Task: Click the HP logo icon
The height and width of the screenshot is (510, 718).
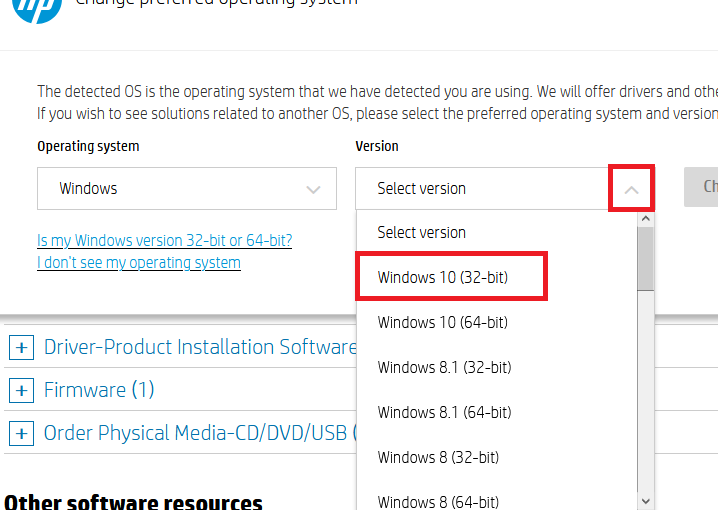Action: (37, 9)
